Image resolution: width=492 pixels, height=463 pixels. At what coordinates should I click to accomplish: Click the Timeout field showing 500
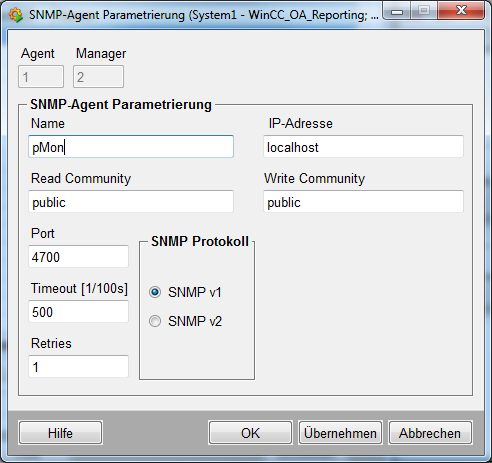(78, 311)
